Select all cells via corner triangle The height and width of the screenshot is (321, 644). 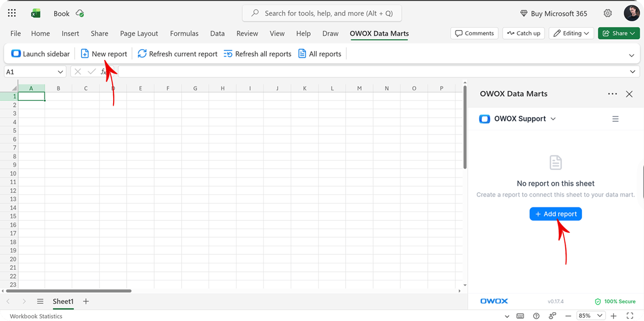tap(14, 88)
